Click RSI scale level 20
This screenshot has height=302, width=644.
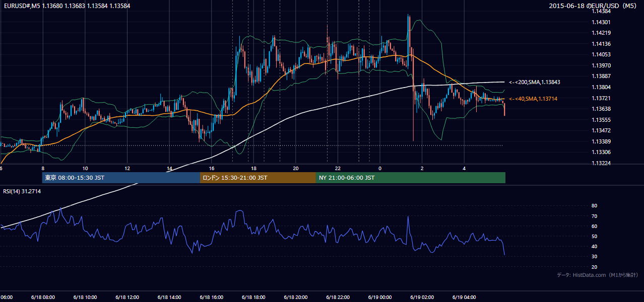[594, 267]
